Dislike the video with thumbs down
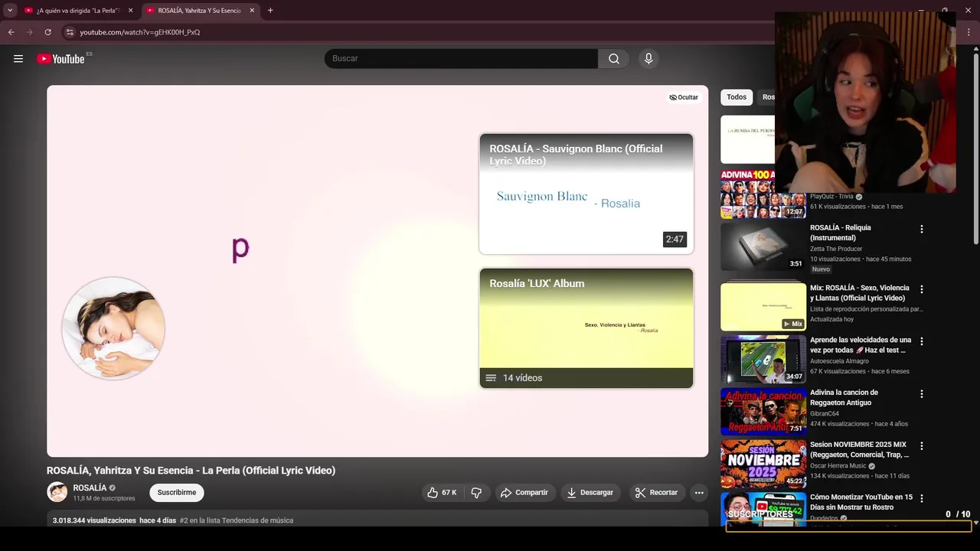The height and width of the screenshot is (551, 980). [x=476, y=493]
